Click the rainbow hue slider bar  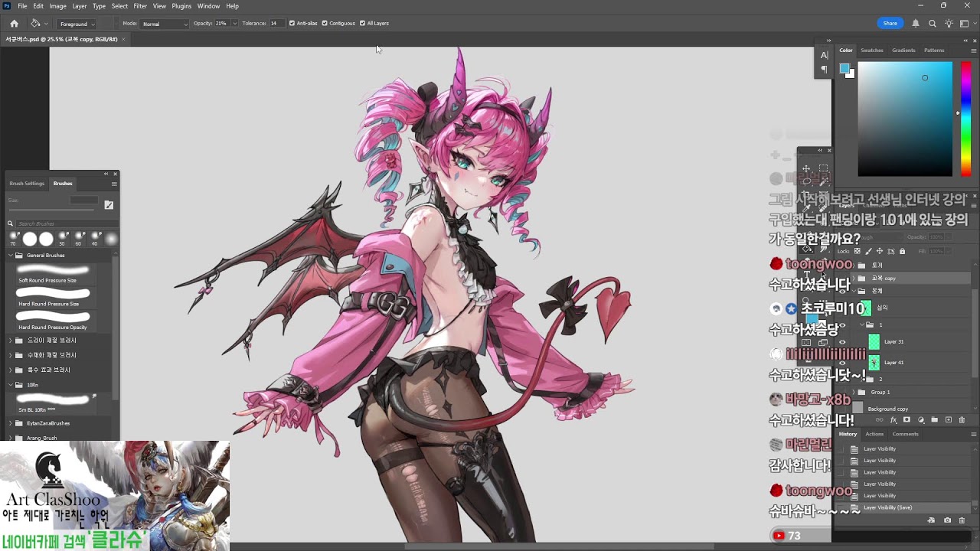coord(965,119)
